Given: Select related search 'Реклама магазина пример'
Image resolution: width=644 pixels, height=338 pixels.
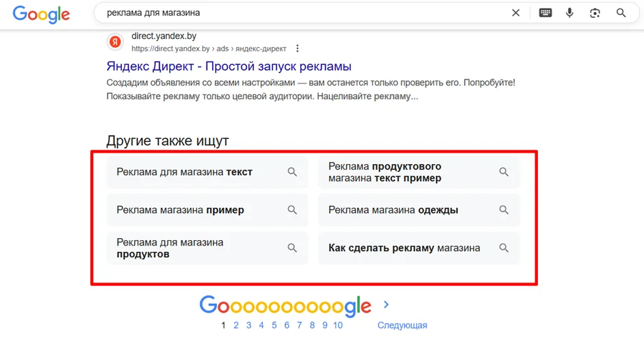Looking at the screenshot, I should tap(207, 210).
